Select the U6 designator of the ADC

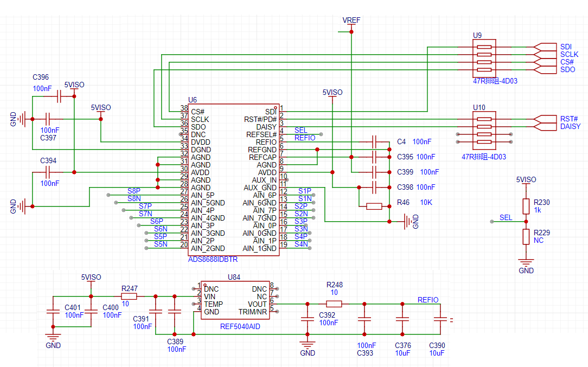tap(193, 100)
